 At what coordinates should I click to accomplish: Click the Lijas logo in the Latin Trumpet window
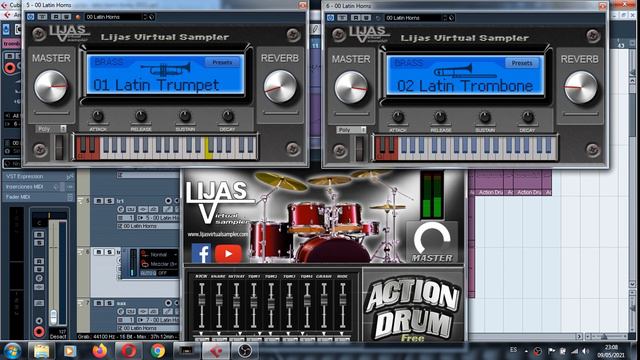tap(70, 33)
